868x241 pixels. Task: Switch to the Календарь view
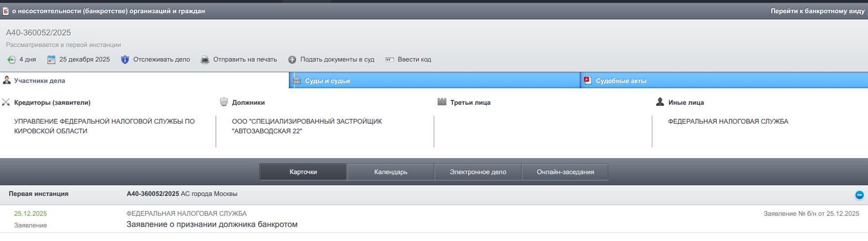click(391, 172)
